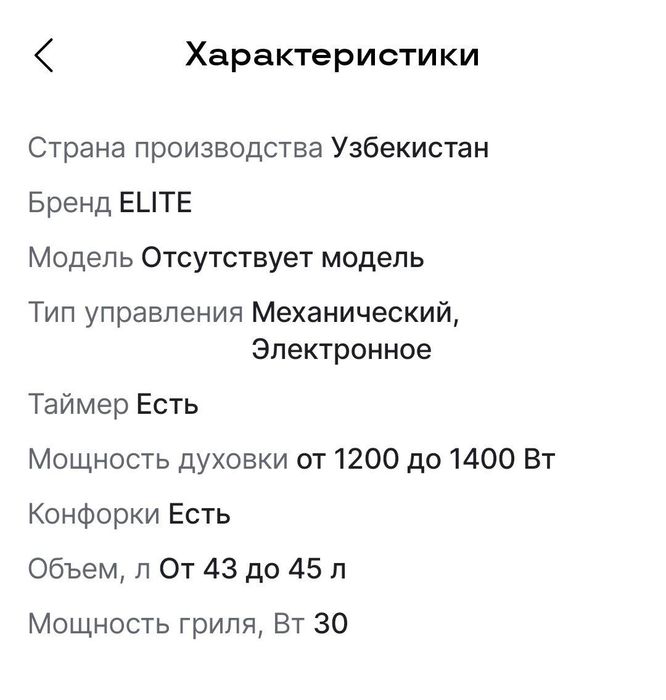Tap the Узбекистан country value
The height and width of the screenshot is (700, 666).
coord(410,147)
